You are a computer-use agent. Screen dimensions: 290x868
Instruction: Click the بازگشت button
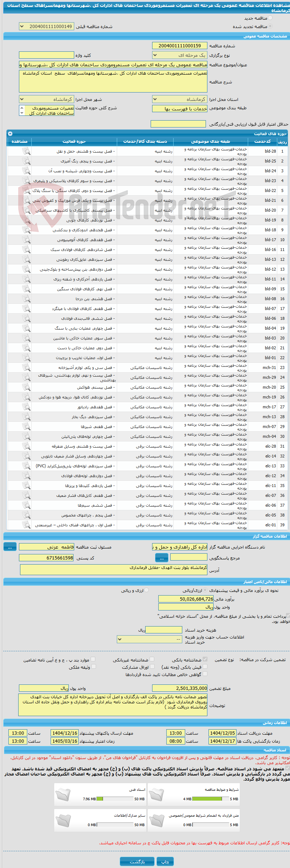pos(137,861)
